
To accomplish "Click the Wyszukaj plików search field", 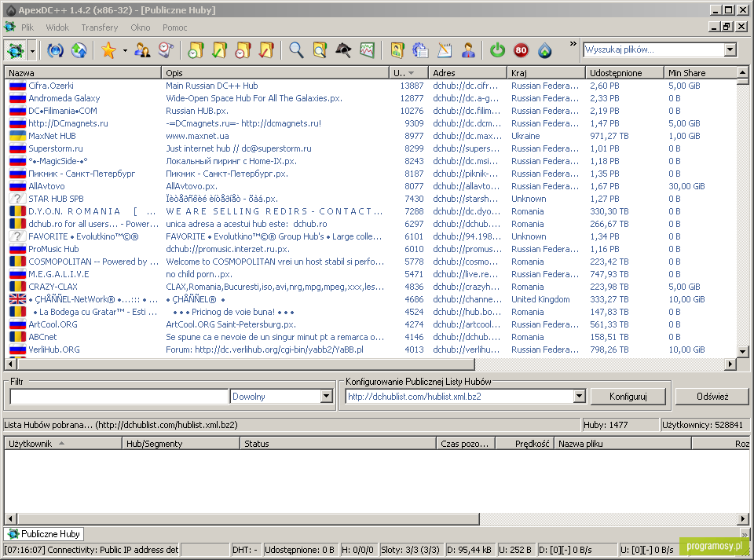I will pos(654,49).
